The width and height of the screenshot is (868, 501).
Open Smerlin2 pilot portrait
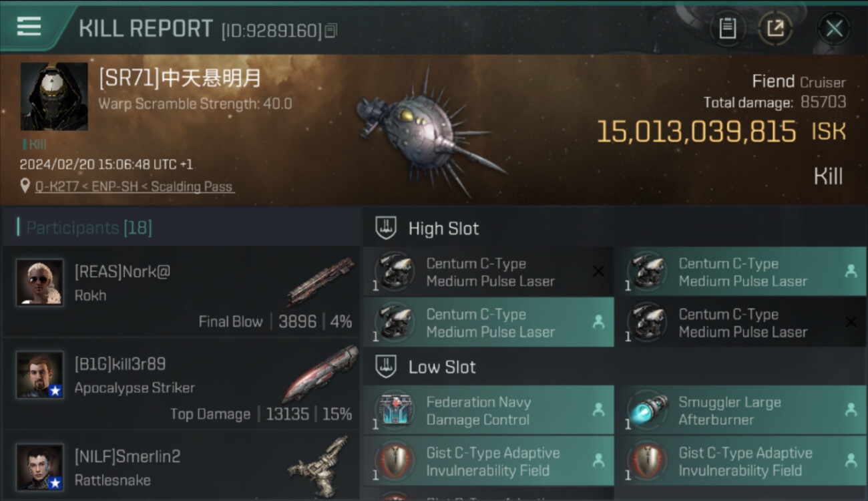pyautogui.click(x=40, y=467)
